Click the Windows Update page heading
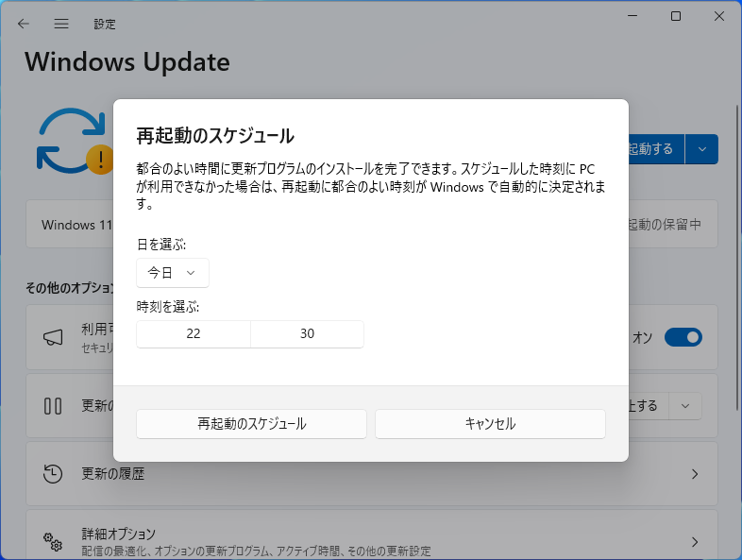The image size is (742, 560). pyautogui.click(x=127, y=62)
